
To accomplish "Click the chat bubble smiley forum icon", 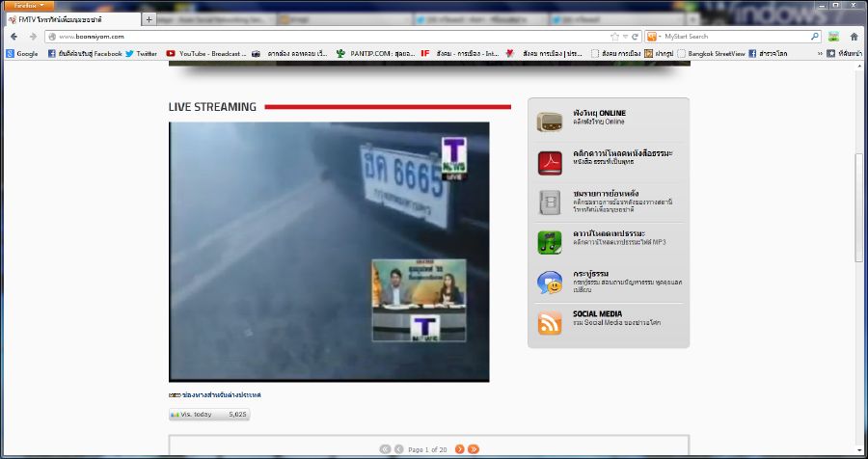I will click(x=550, y=283).
